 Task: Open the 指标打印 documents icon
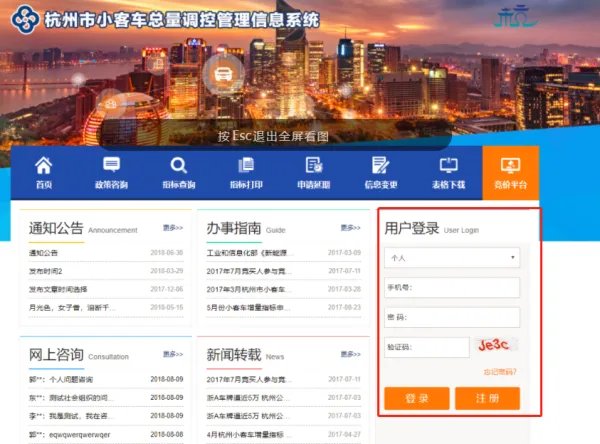coord(246,165)
